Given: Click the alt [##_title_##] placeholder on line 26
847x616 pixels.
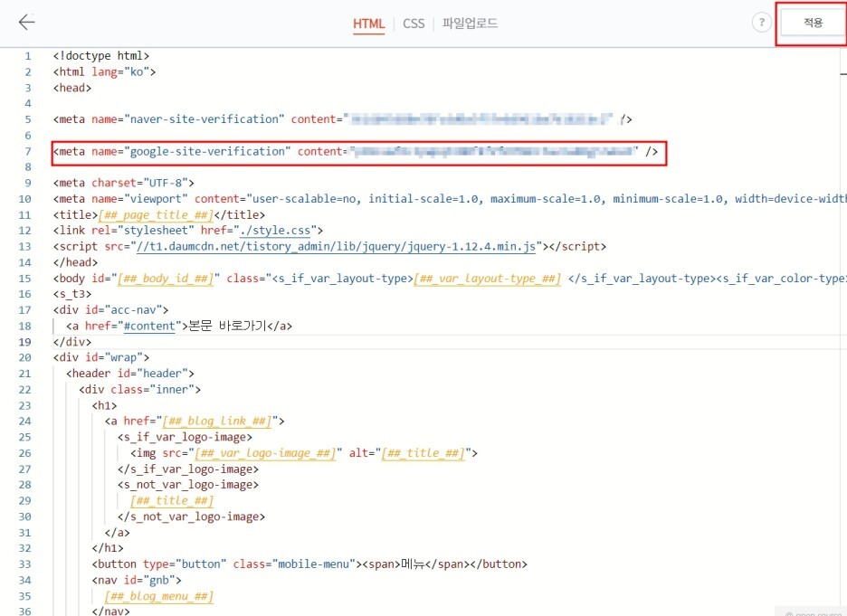Looking at the screenshot, I should [x=423, y=453].
